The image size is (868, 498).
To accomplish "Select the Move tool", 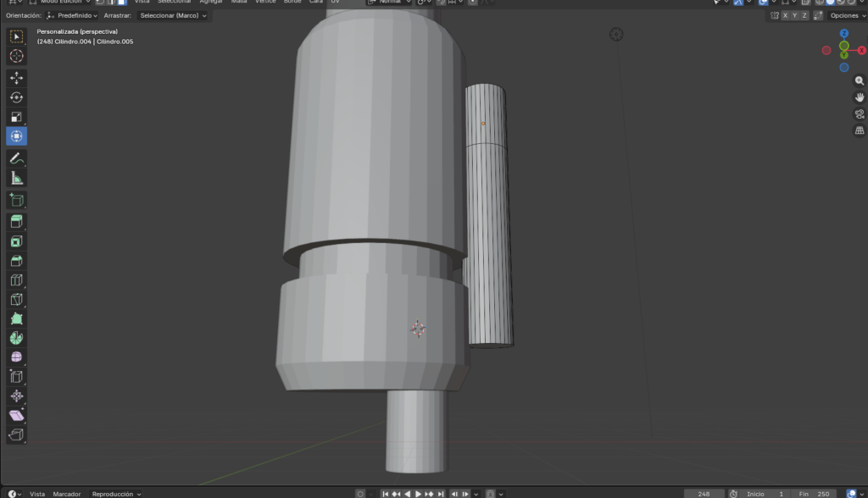I will [17, 78].
